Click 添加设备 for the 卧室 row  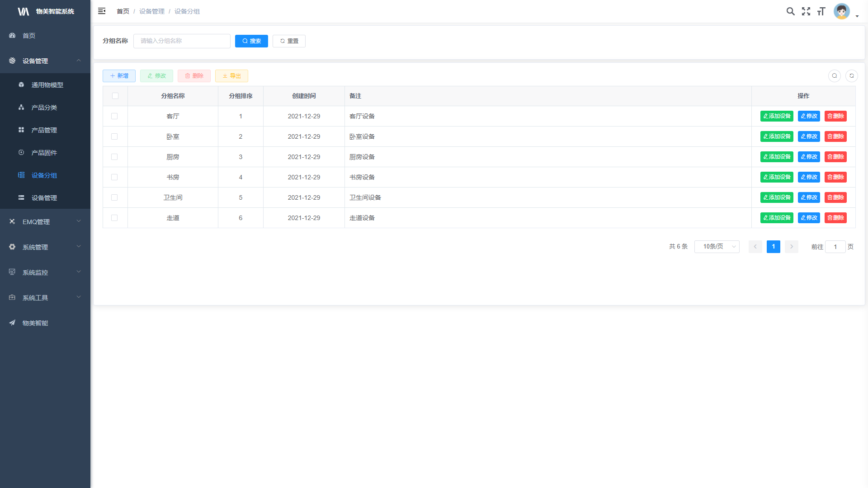(777, 136)
